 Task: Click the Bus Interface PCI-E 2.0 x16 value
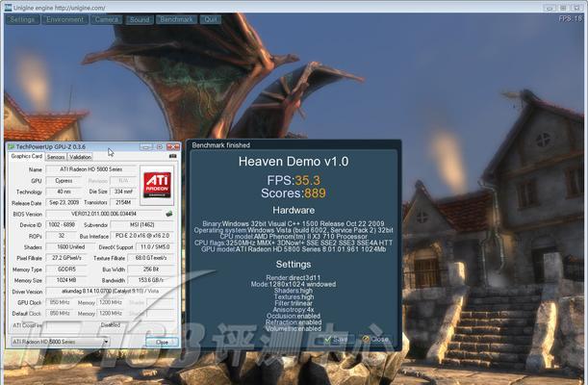pyautogui.click(x=142, y=236)
